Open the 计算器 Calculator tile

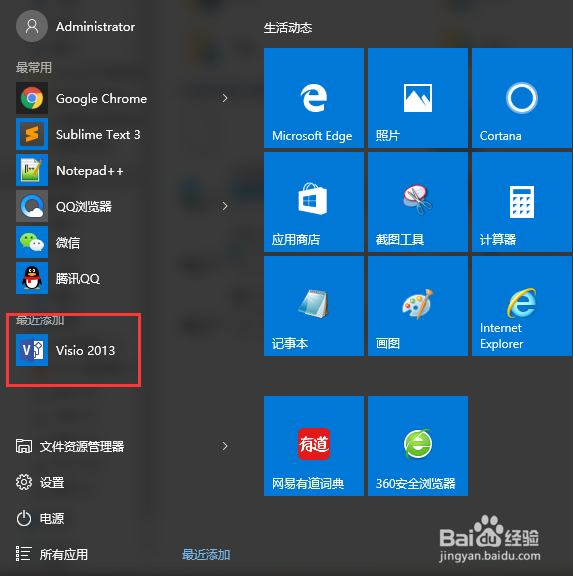point(522,202)
